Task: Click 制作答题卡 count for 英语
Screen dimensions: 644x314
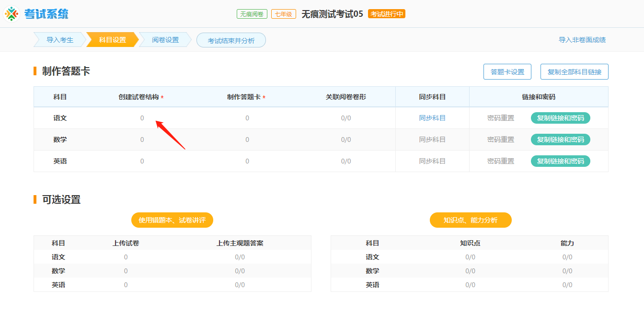Action: (x=247, y=161)
